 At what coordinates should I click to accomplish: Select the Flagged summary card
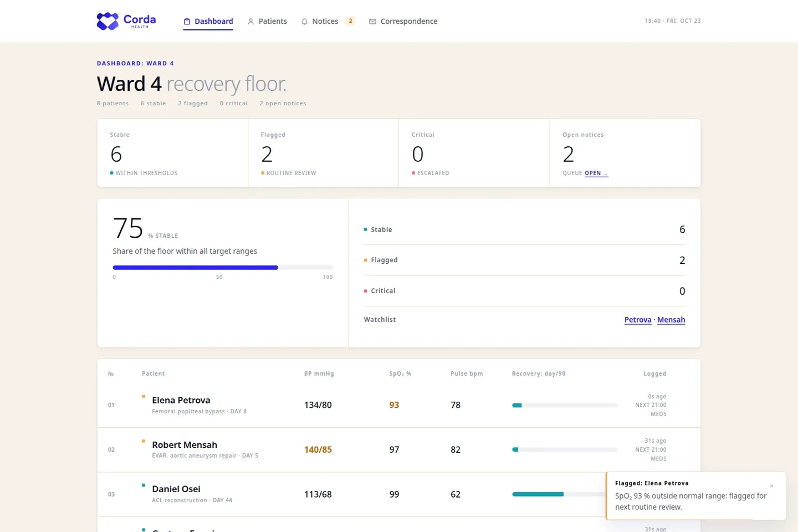[324, 153]
